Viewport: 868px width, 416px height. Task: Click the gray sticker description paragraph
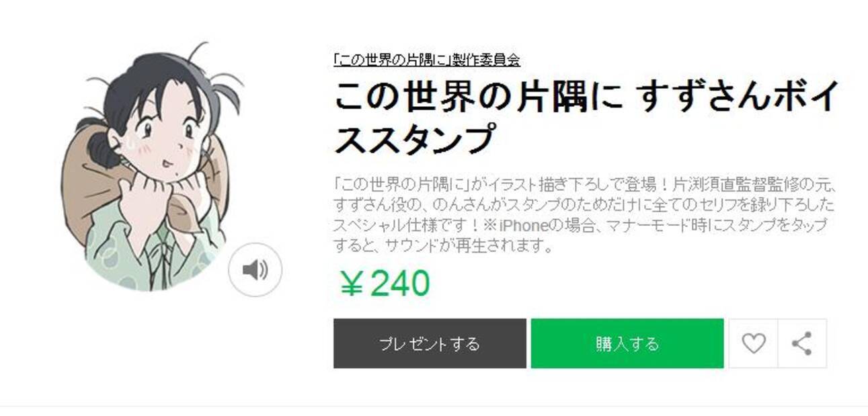pos(585,215)
